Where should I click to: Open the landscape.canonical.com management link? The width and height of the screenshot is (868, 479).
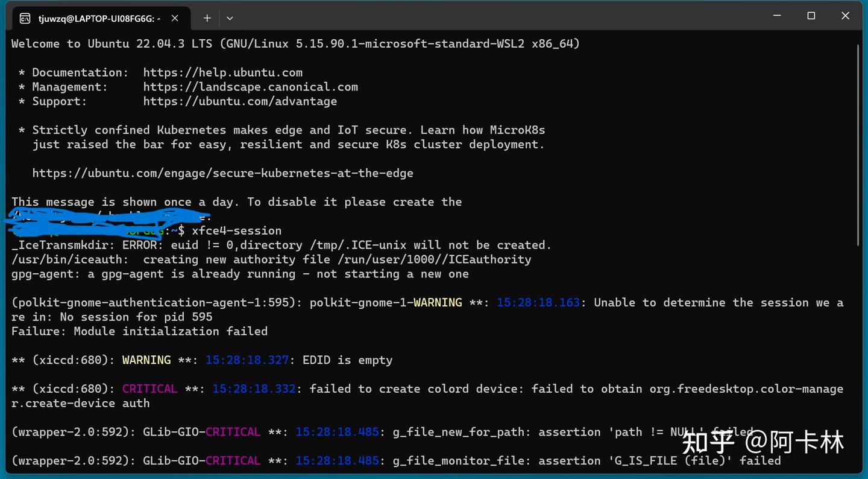point(250,86)
